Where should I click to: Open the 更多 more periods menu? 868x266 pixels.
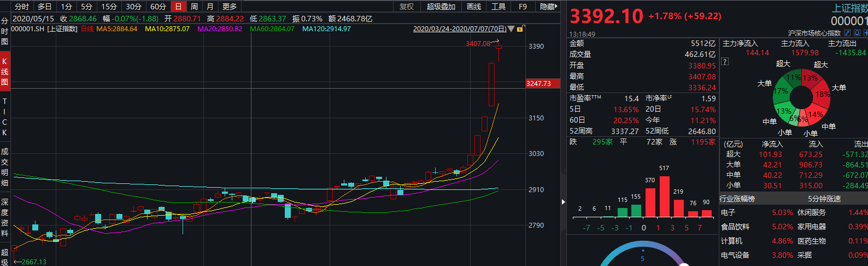(230, 7)
